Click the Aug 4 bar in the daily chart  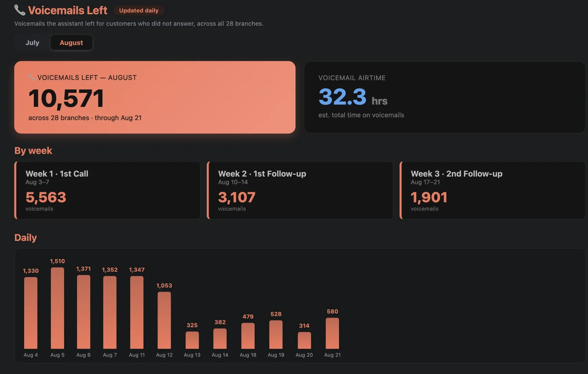pyautogui.click(x=31, y=313)
